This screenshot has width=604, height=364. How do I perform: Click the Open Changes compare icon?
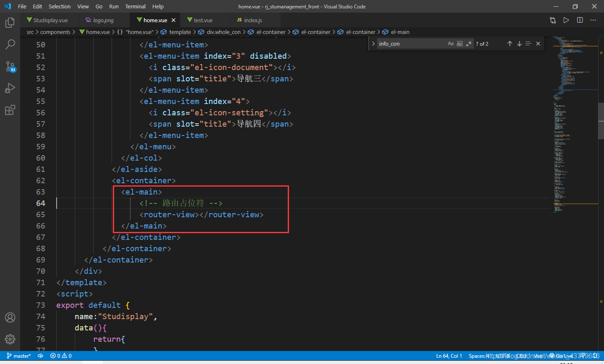[553, 20]
